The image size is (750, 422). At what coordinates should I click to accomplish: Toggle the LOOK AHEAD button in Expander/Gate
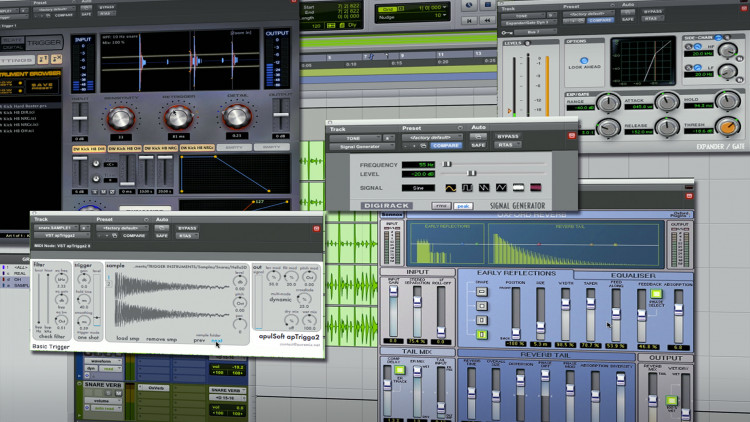point(584,61)
